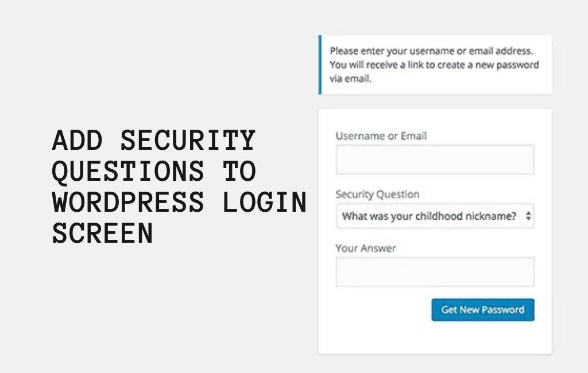Click the up arrow of the question selector
This screenshot has height=373, width=588.
click(528, 214)
